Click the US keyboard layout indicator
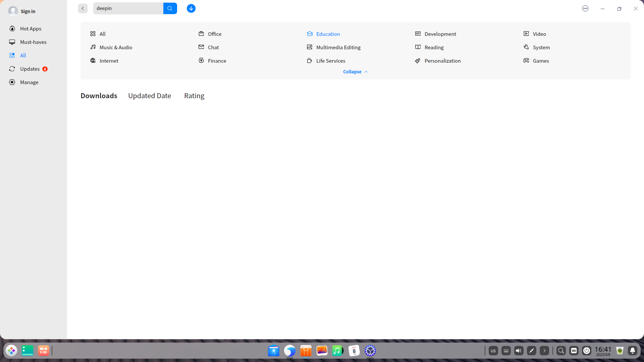The image size is (644, 362). click(x=493, y=351)
